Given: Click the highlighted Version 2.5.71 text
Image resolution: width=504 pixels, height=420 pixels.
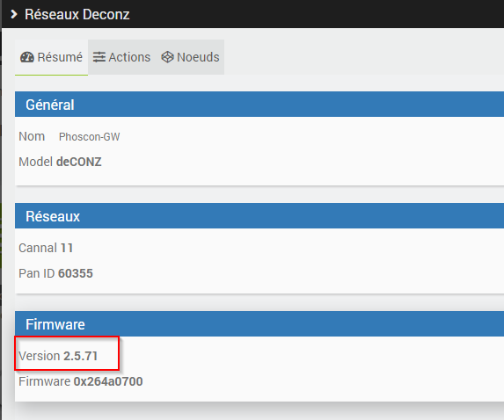Looking at the screenshot, I should 58,356.
